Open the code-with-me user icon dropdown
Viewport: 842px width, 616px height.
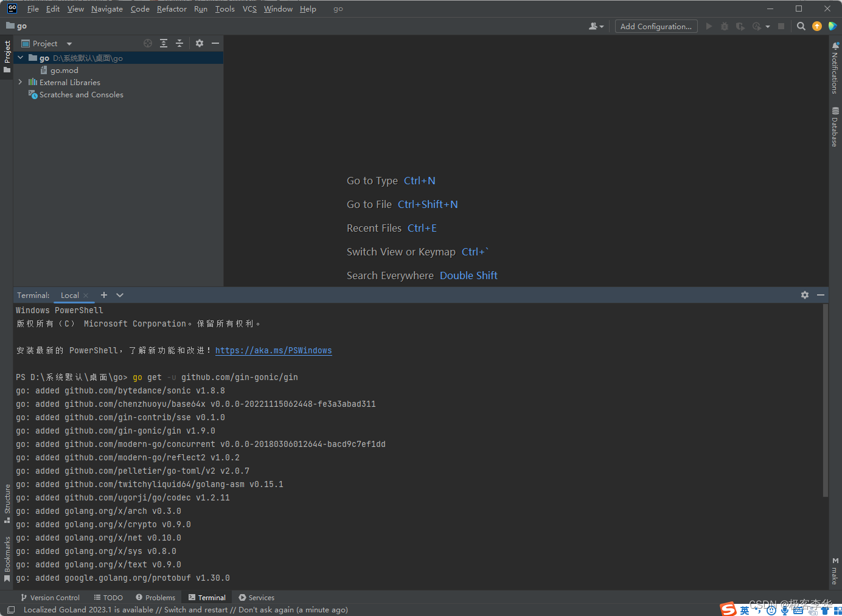(x=596, y=26)
